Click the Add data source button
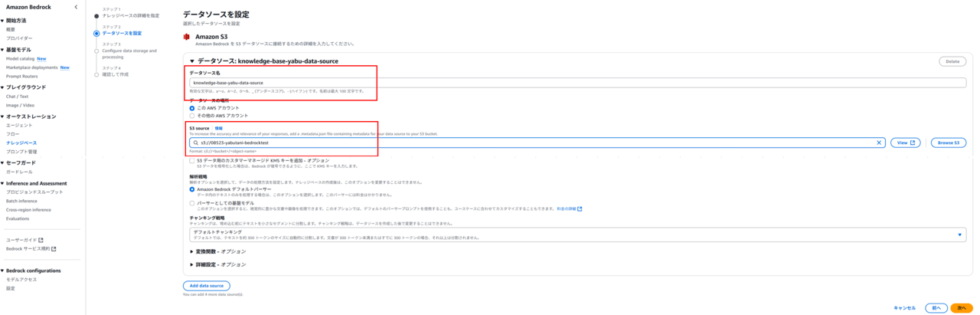 pyautogui.click(x=206, y=285)
